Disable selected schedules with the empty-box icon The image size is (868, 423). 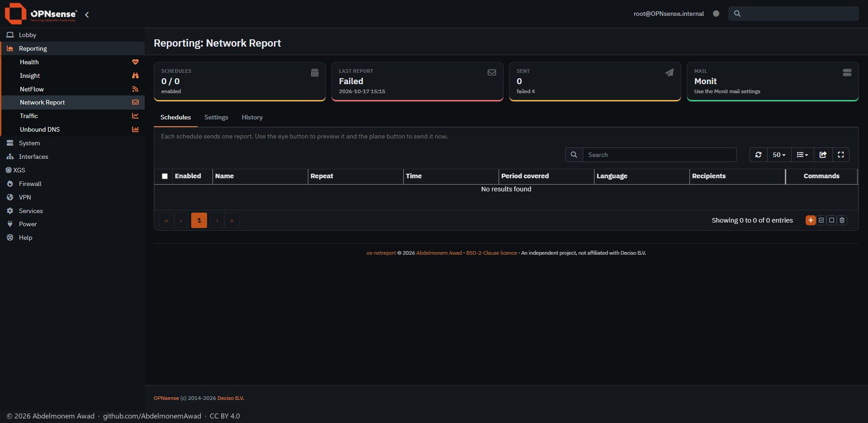click(x=832, y=220)
